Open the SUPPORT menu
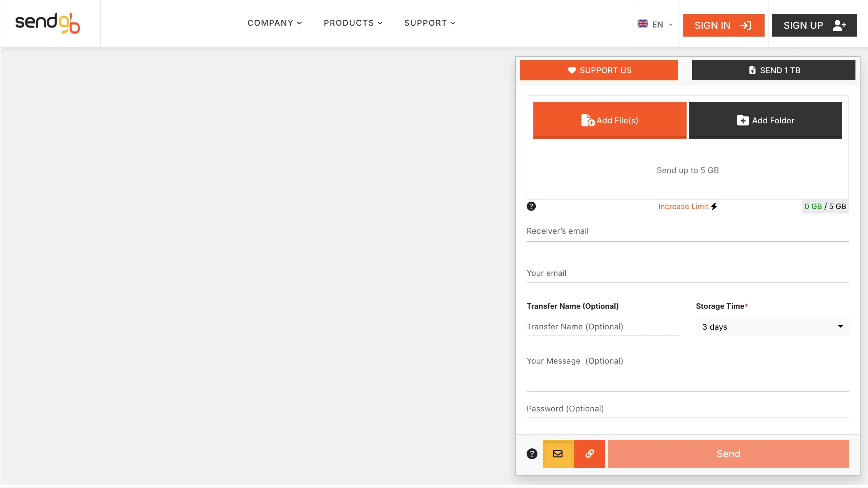This screenshot has width=868, height=488. click(x=429, y=23)
